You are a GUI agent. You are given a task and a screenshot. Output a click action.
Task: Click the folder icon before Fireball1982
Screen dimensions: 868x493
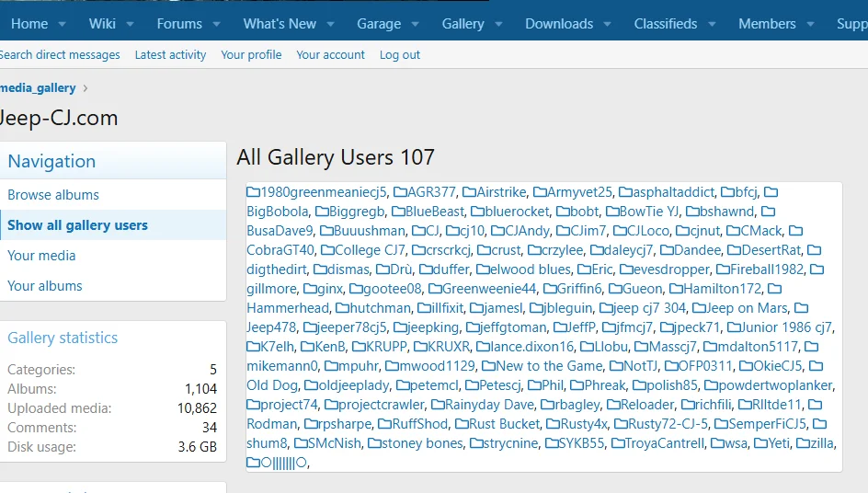coord(723,269)
